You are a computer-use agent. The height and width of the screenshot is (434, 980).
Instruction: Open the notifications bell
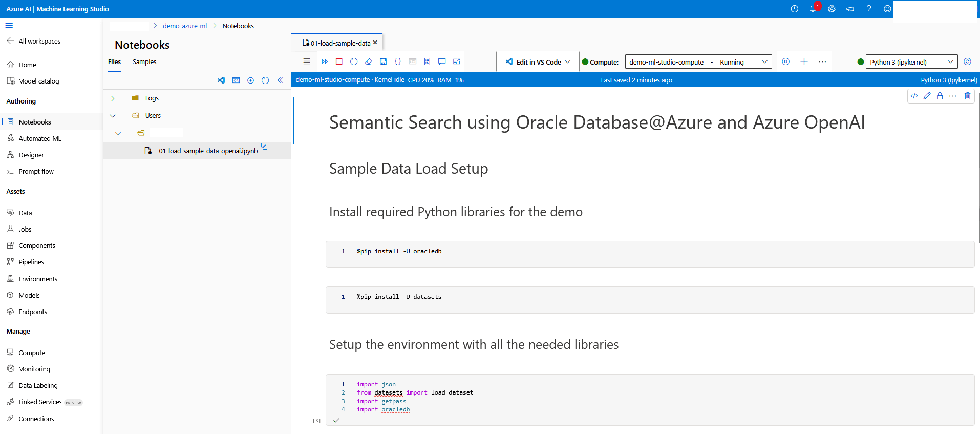(x=813, y=9)
